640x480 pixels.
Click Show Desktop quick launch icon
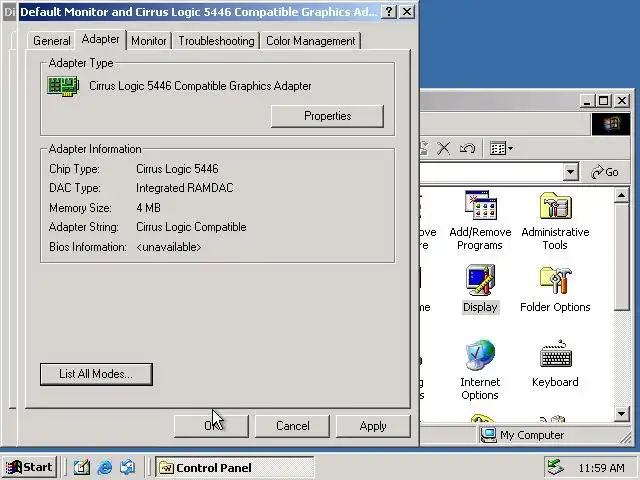pos(82,467)
